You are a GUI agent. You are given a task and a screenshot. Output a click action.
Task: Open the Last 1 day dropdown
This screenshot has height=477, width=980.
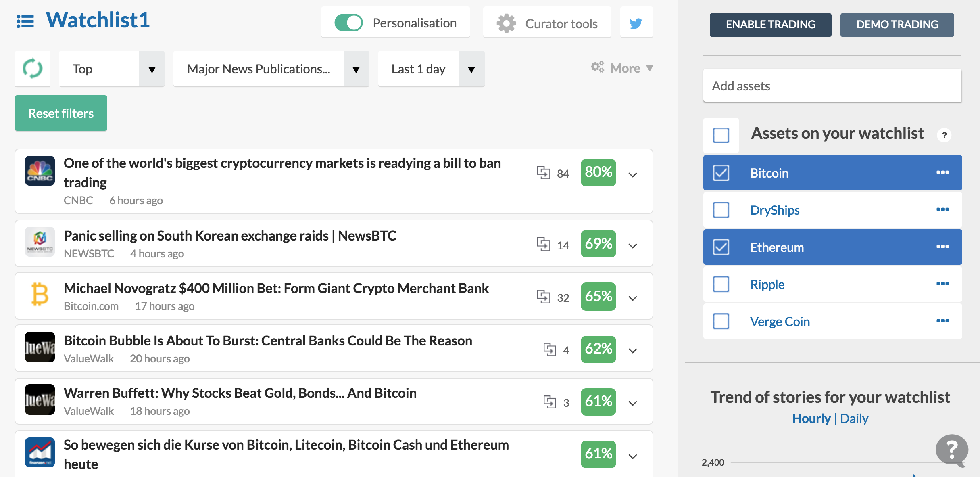tap(431, 69)
